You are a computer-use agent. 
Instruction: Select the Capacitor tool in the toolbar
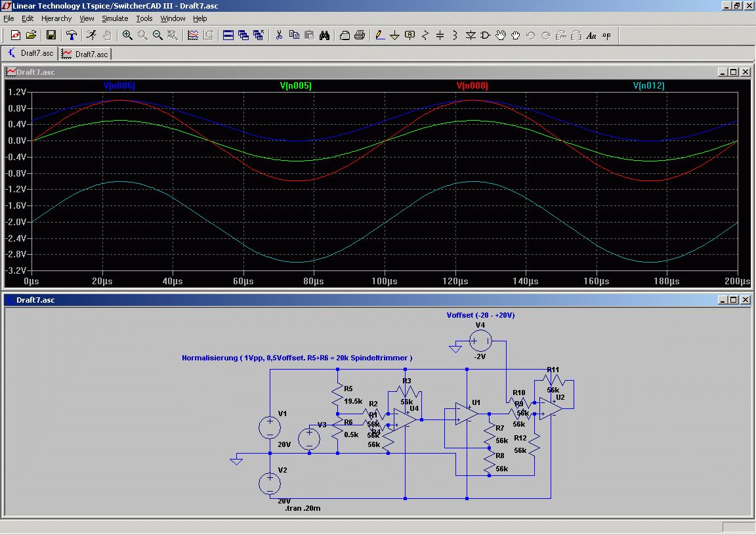(x=440, y=35)
